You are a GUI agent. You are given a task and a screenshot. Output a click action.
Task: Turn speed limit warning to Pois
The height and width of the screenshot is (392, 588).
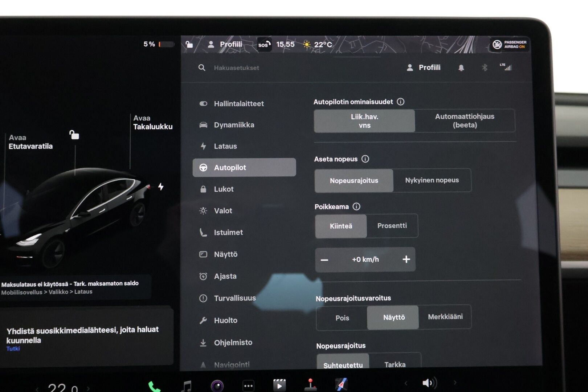342,318
